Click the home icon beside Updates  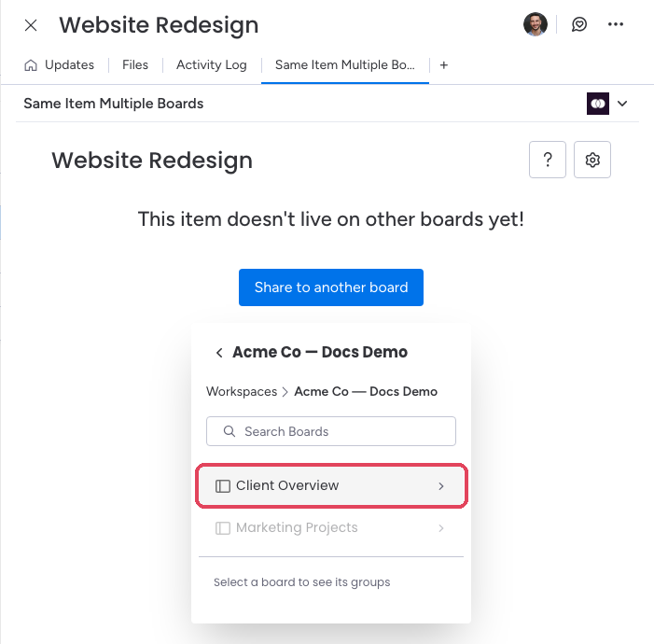31,65
